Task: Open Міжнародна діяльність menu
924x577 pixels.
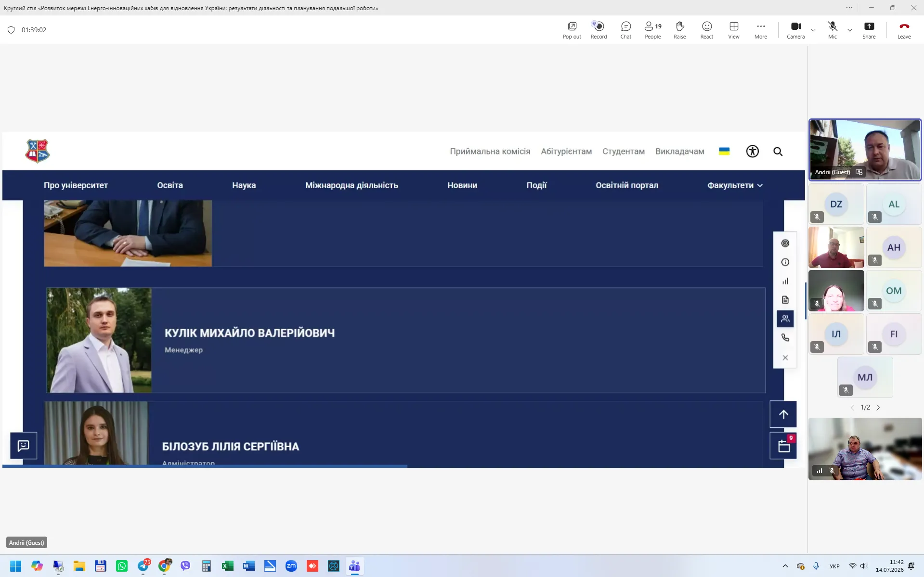Action: [x=351, y=185]
